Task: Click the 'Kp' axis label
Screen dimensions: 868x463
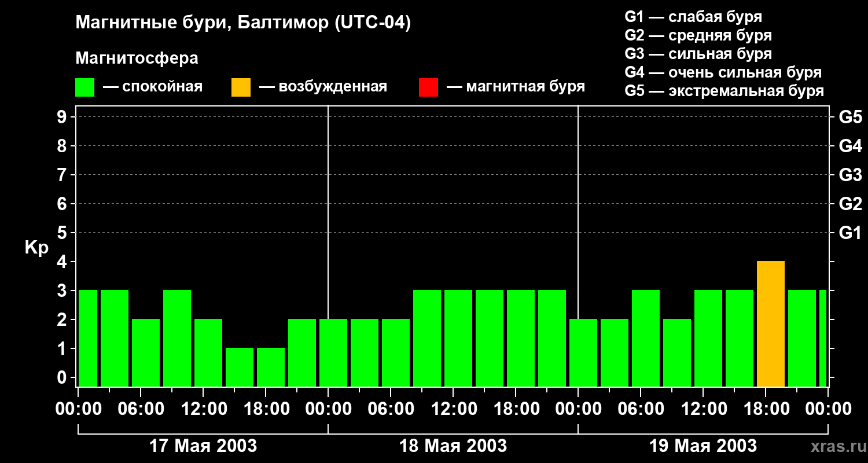Action: pos(36,248)
